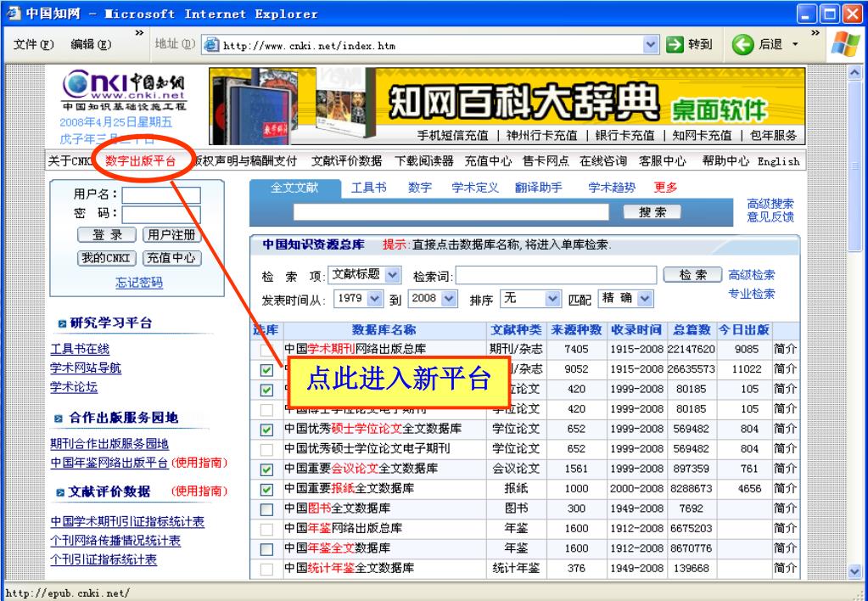Click the 检索词 input field
The width and height of the screenshot is (868, 601).
pos(556,275)
